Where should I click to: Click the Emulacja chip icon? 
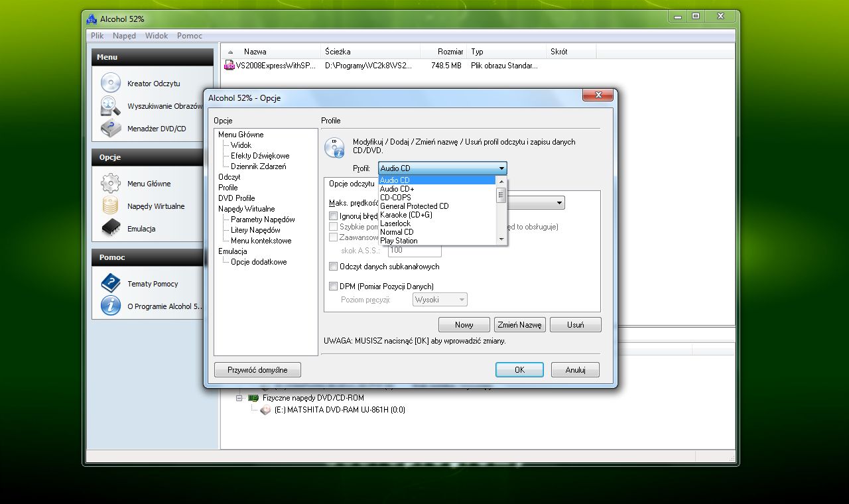pyautogui.click(x=110, y=228)
